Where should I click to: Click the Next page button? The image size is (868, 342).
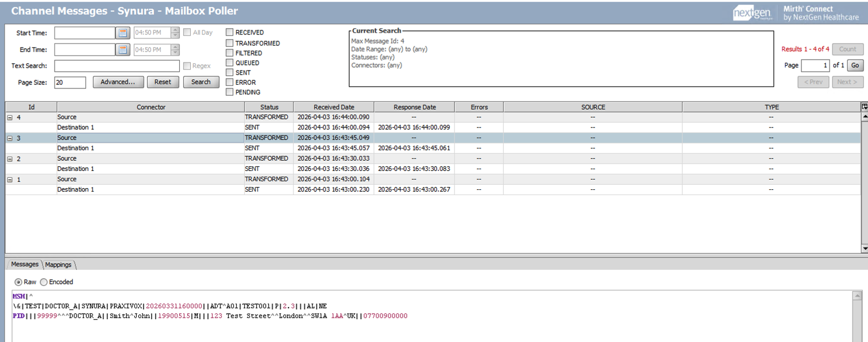[x=848, y=82]
